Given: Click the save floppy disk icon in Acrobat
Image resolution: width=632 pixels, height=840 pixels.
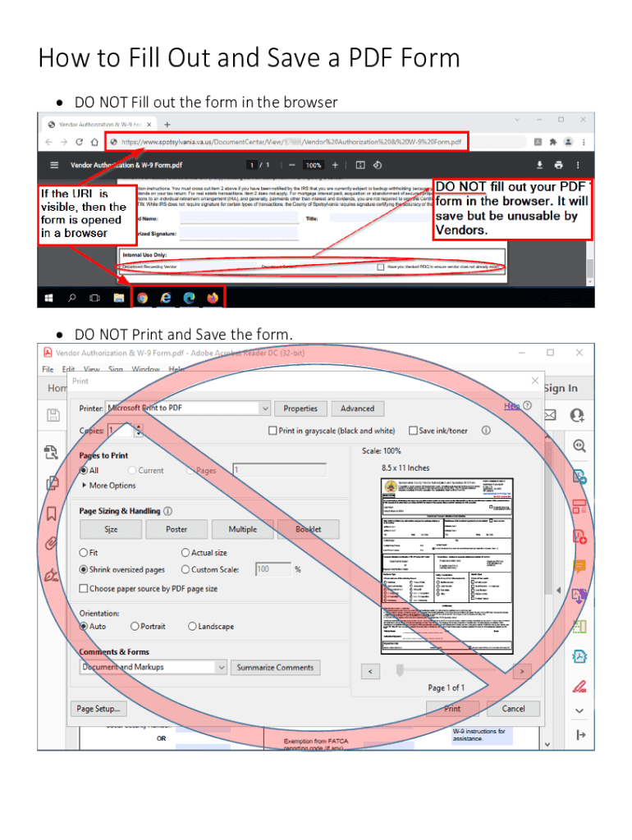Looking at the screenshot, I should point(53,415).
